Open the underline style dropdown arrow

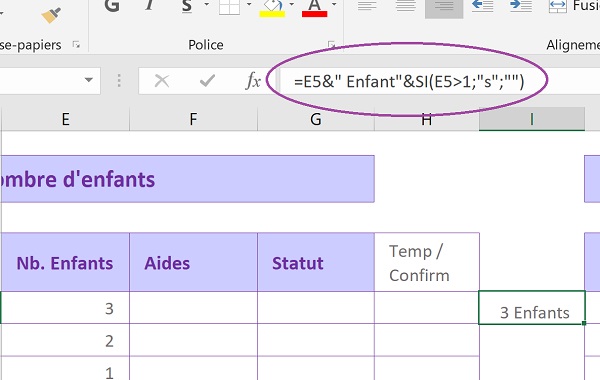207,5
